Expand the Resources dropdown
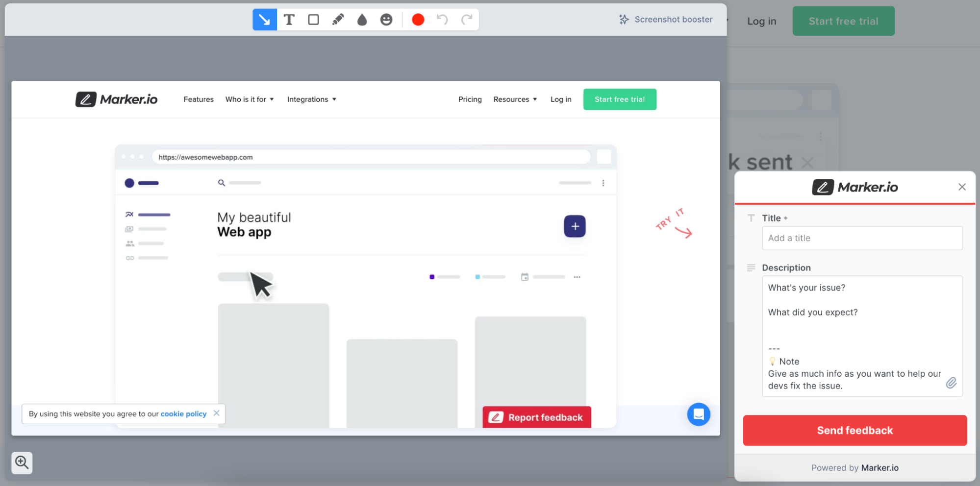 click(x=515, y=99)
